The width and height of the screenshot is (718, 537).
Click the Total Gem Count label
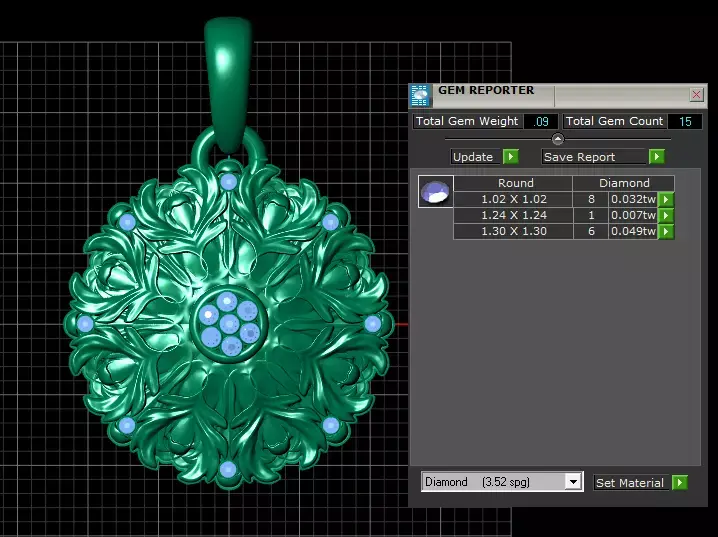click(615, 121)
